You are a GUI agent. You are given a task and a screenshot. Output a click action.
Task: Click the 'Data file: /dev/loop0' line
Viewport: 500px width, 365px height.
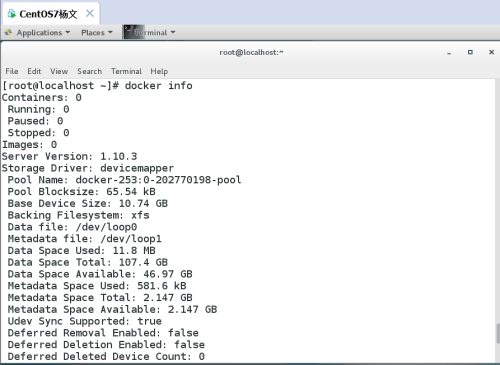click(x=72, y=227)
